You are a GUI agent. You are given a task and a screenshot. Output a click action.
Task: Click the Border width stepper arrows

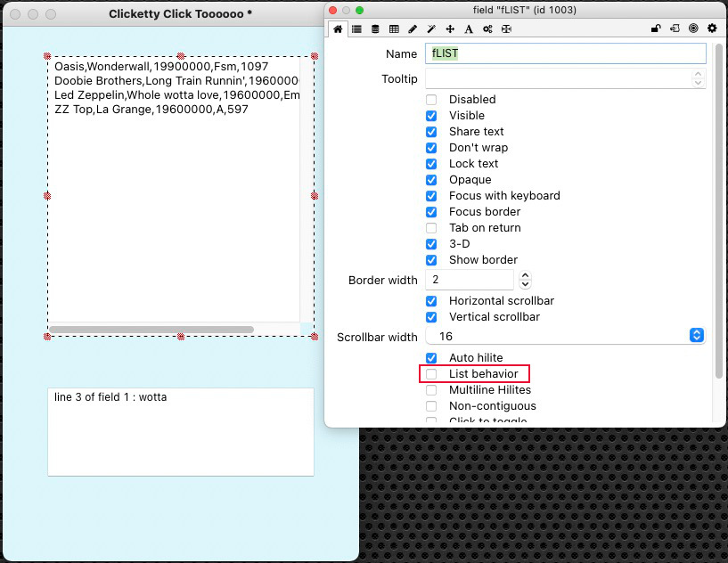coord(525,281)
